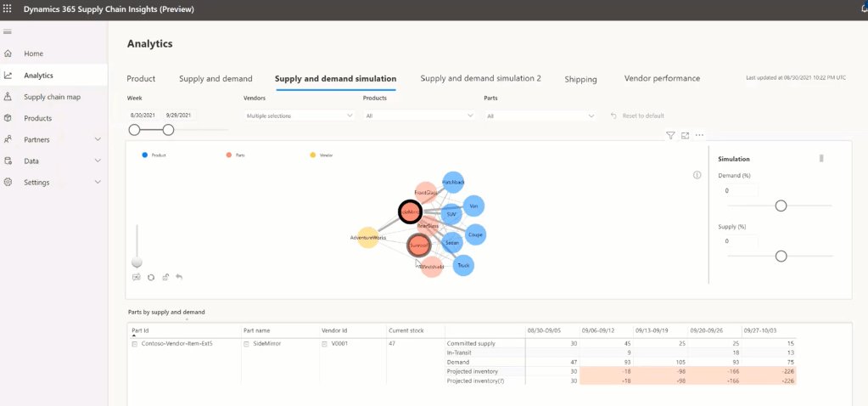This screenshot has height=406, width=868.
Task: Expand the Partners menu in the sidebar
Action: click(x=98, y=139)
